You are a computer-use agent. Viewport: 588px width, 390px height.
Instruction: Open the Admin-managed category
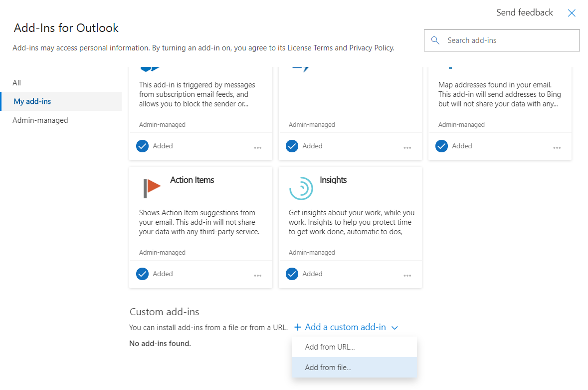coord(40,120)
